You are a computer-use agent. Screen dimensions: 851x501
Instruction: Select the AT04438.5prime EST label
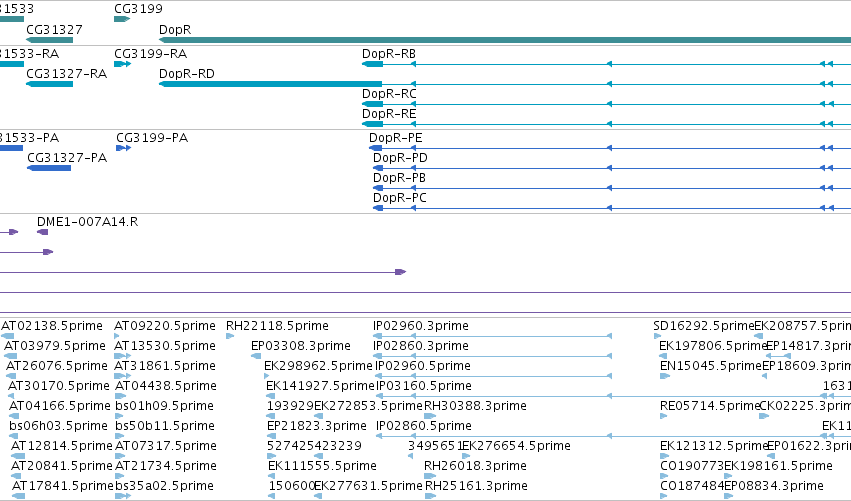(166, 386)
